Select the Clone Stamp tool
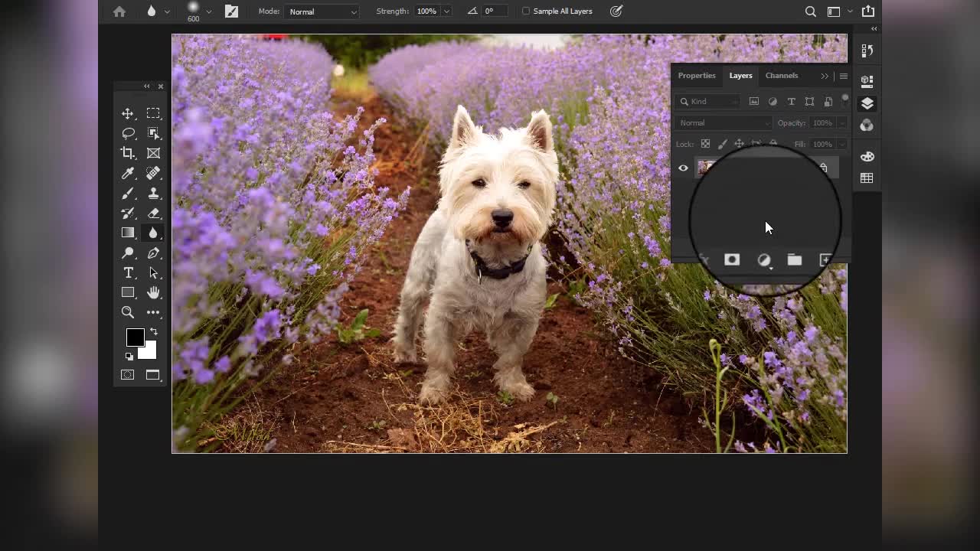The height and width of the screenshot is (551, 980). pyautogui.click(x=153, y=194)
